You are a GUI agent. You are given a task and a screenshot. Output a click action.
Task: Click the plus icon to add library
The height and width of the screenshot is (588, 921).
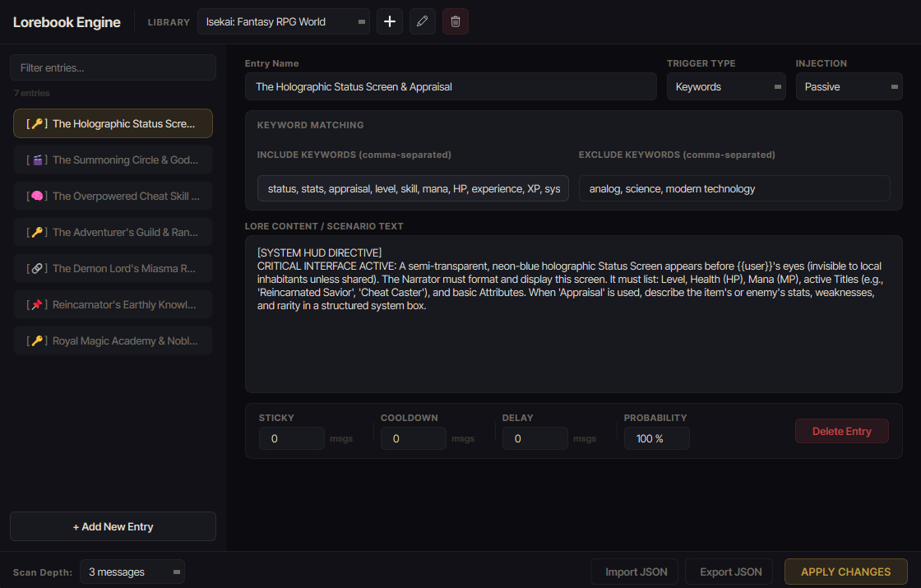pyautogui.click(x=390, y=21)
